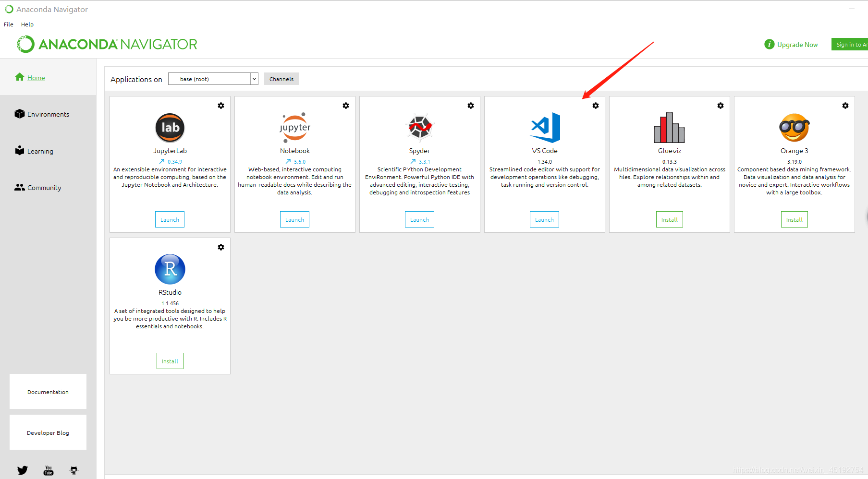Launch VS Code

pos(544,219)
